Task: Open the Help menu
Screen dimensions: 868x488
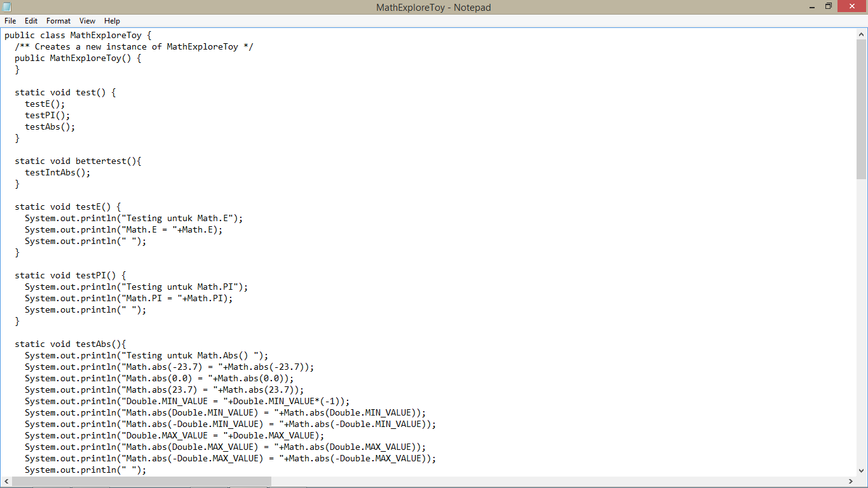Action: [x=112, y=20]
